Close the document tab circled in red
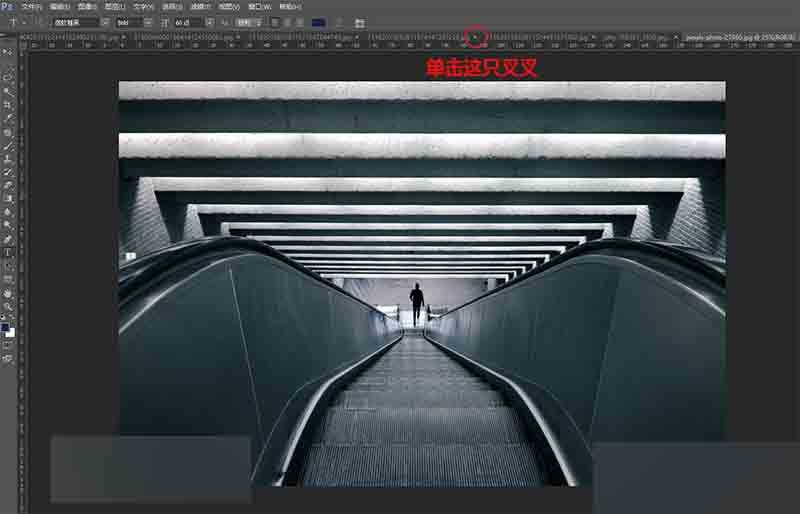800x514 pixels. click(476, 37)
